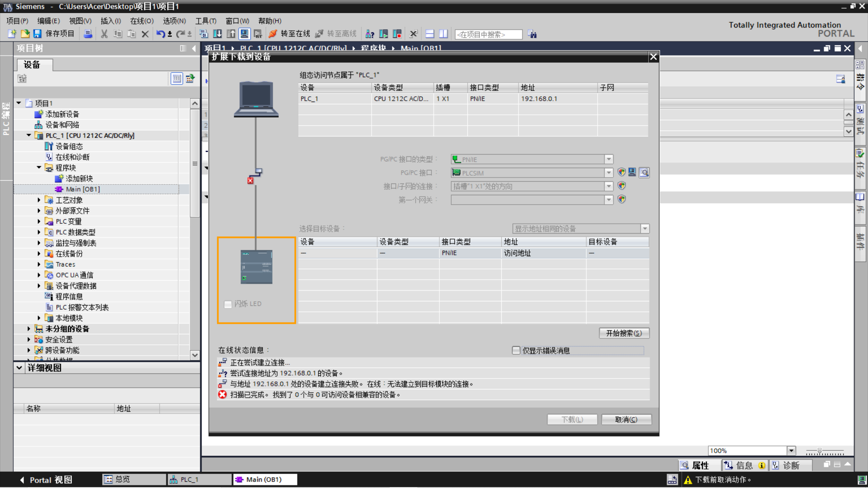Click the Start simulation toolbar icon
This screenshot has height=488, width=868.
(x=245, y=34)
